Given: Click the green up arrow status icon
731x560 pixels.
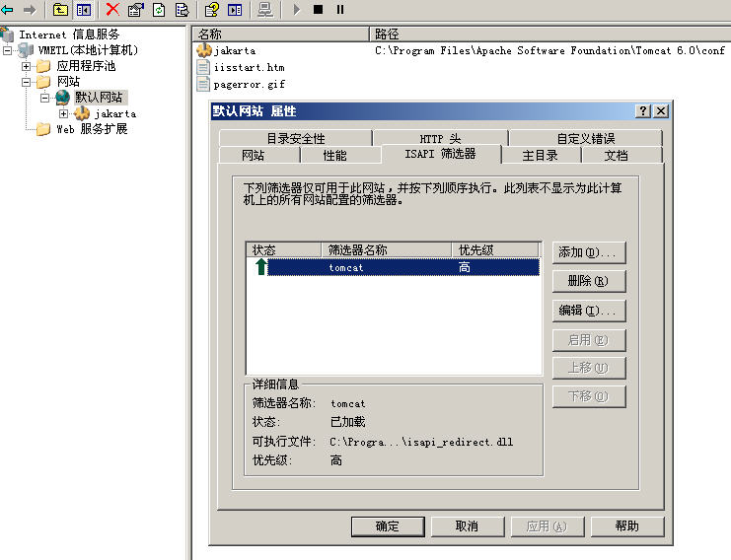Looking at the screenshot, I should point(261,267).
